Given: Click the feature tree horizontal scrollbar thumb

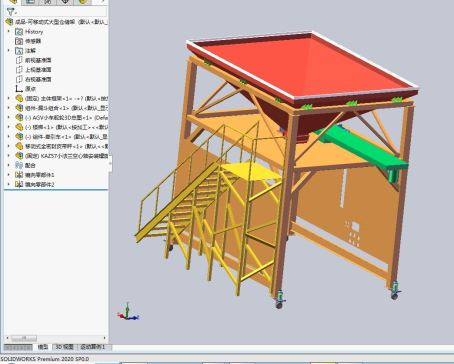Looking at the screenshot, I should [x=24, y=338].
